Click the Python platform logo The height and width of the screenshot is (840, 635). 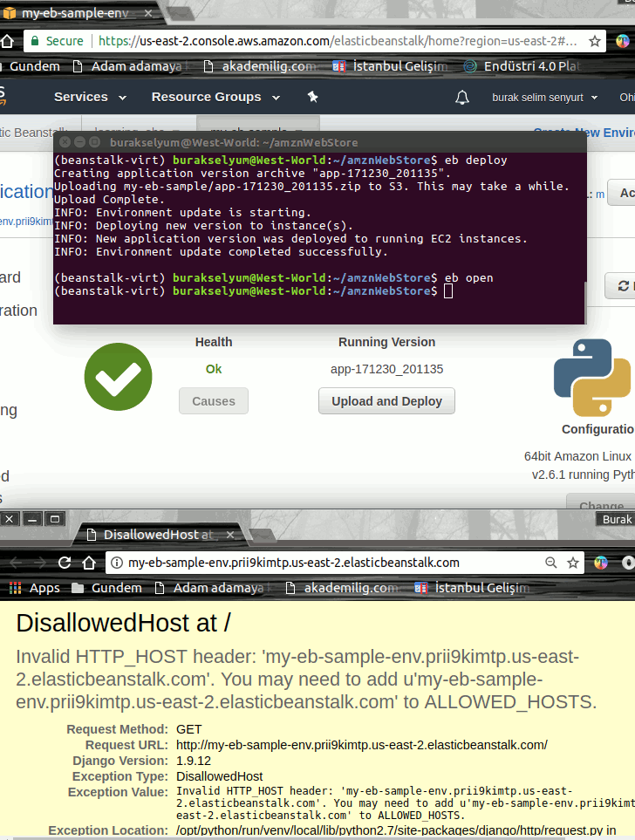[592, 377]
